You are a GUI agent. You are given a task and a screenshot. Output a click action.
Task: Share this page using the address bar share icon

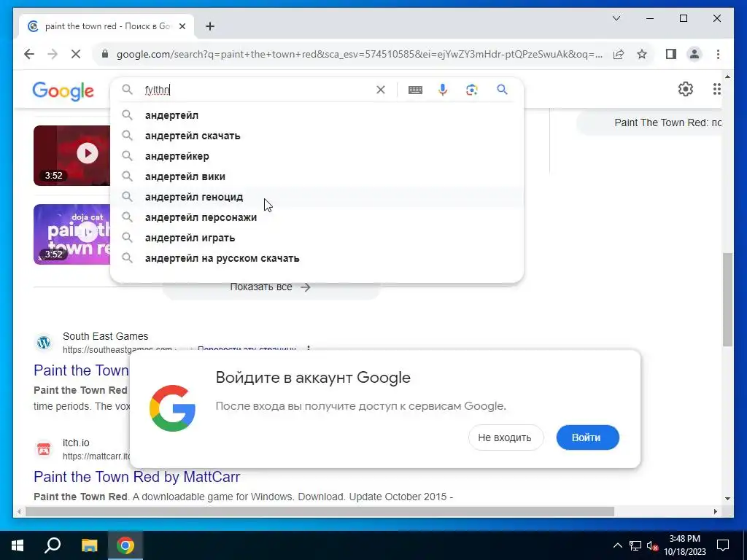(x=619, y=54)
